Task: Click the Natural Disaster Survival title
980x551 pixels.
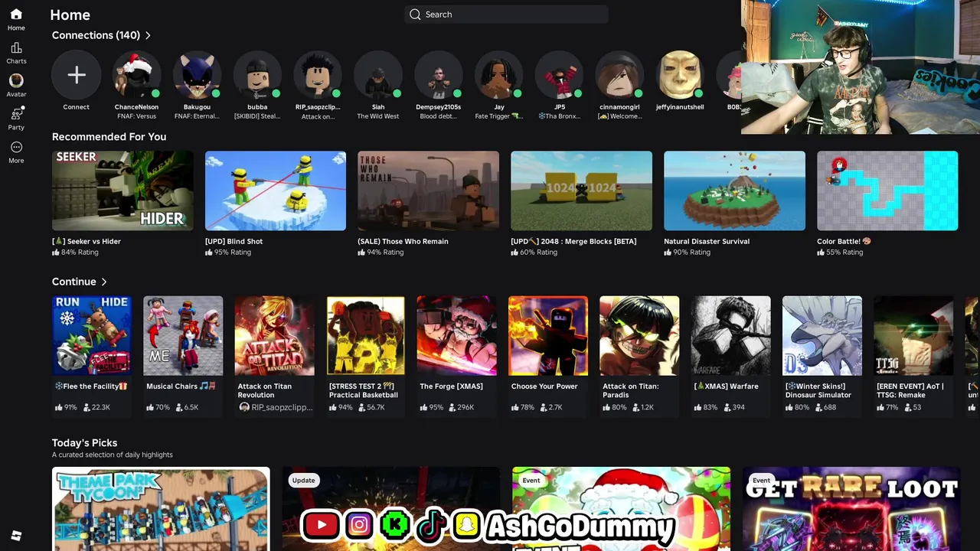Action: point(707,241)
